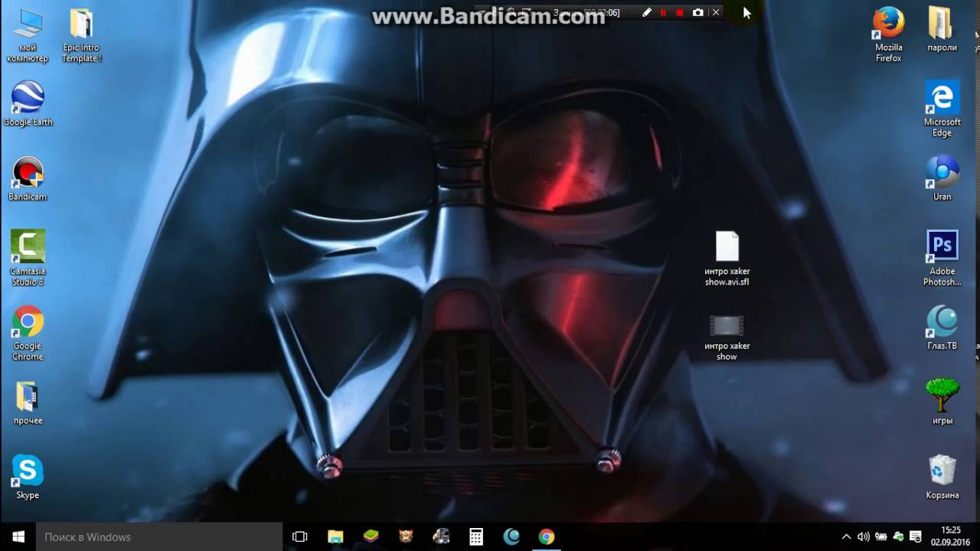The image size is (980, 551).
Task: Open File Explorer from taskbar
Action: pos(335,536)
